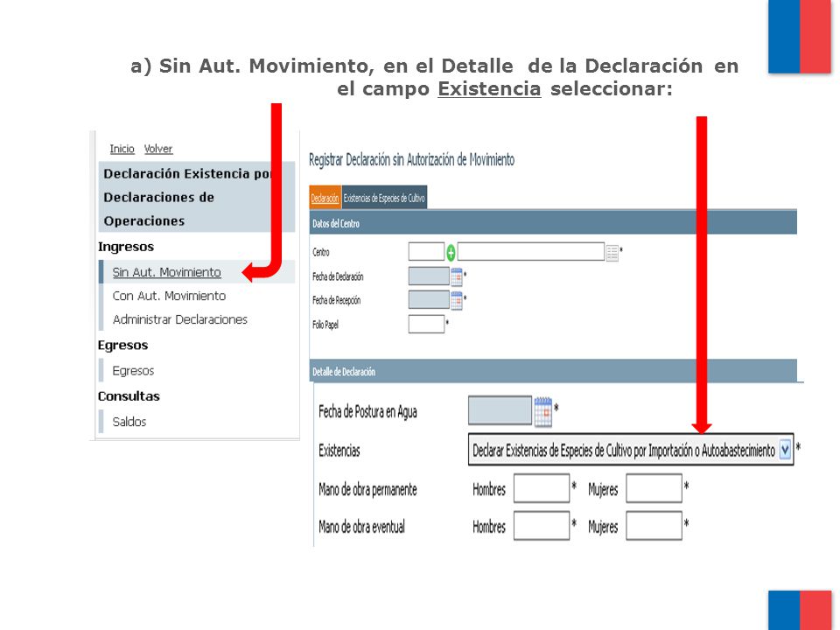Click the Fecha de Declaración date field

(429, 276)
